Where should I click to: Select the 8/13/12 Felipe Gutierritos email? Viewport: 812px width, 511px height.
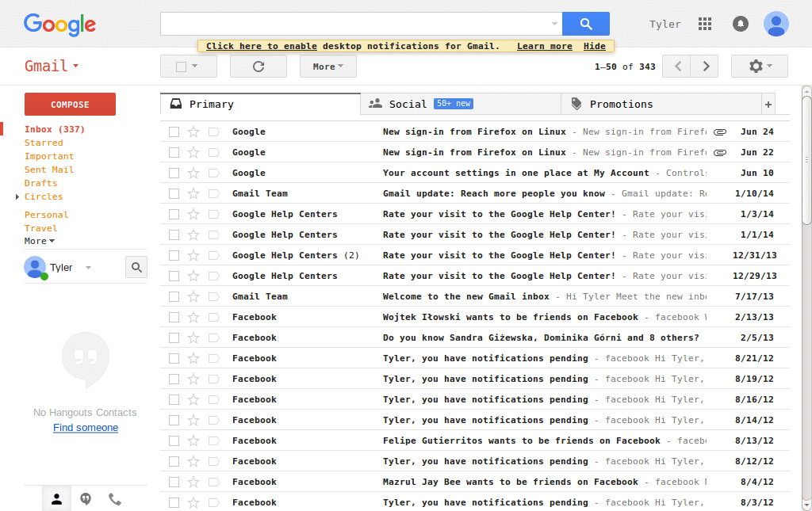(x=174, y=440)
